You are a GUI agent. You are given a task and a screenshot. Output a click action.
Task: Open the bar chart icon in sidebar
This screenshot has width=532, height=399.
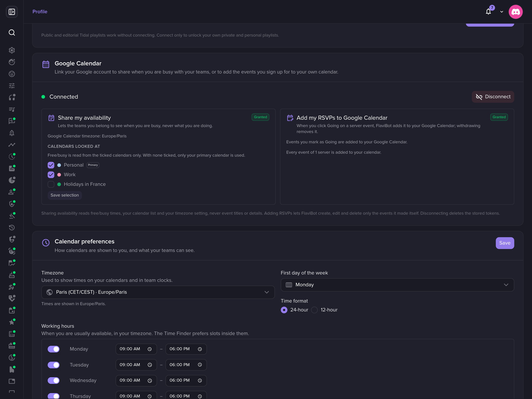(12, 168)
